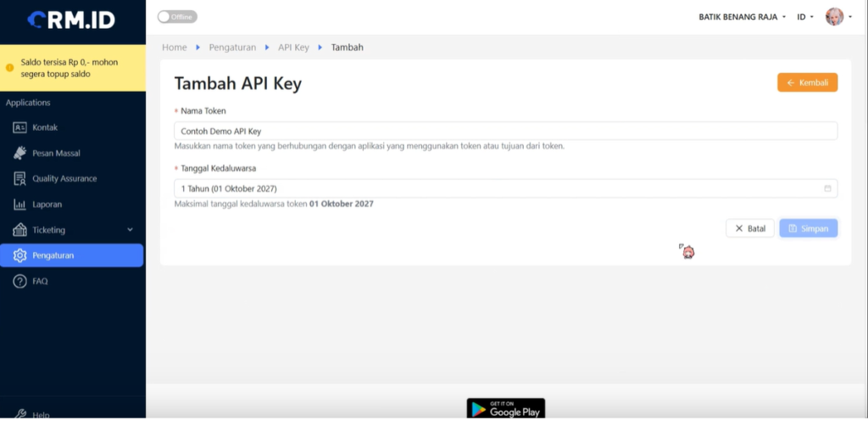
Task: Save with the Simpan button
Action: pos(808,228)
